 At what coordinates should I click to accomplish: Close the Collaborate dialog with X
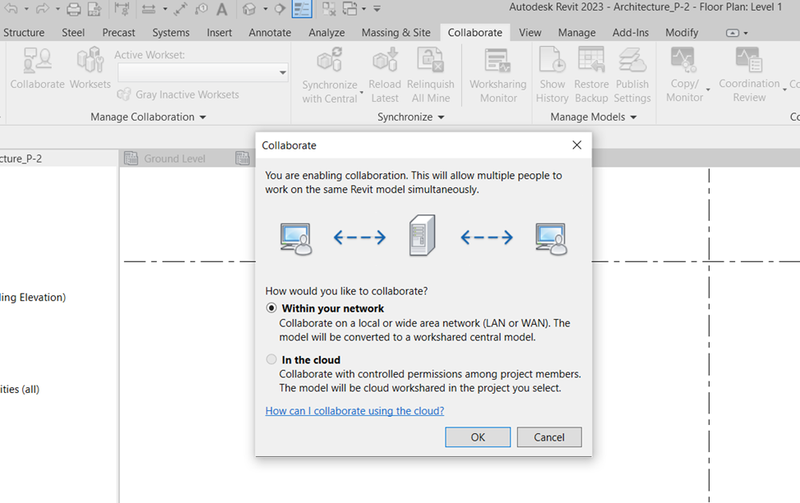tap(577, 145)
